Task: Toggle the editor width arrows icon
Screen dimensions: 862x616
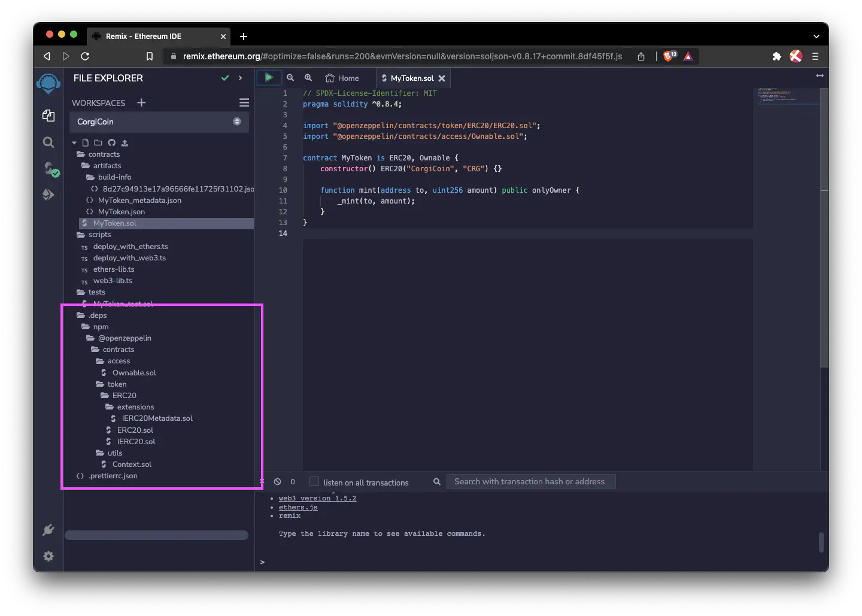Action: pyautogui.click(x=819, y=75)
